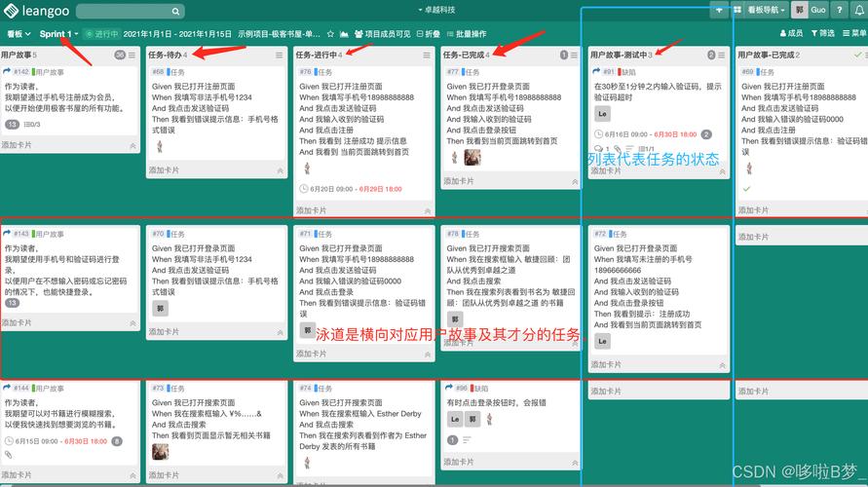This screenshot has height=487, width=868.
Task: Toggle checkmark in 用户故事-已完成 header
Action: (x=857, y=55)
